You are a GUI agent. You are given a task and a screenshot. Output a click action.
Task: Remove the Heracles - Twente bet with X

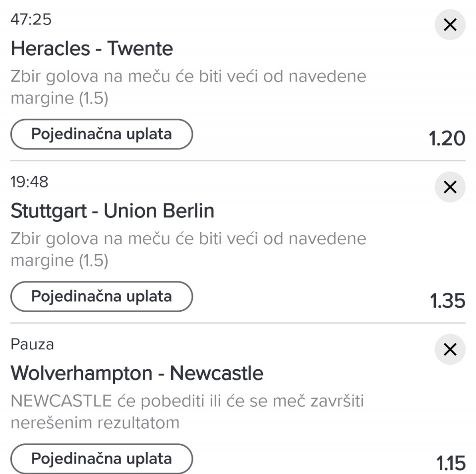coord(450,25)
